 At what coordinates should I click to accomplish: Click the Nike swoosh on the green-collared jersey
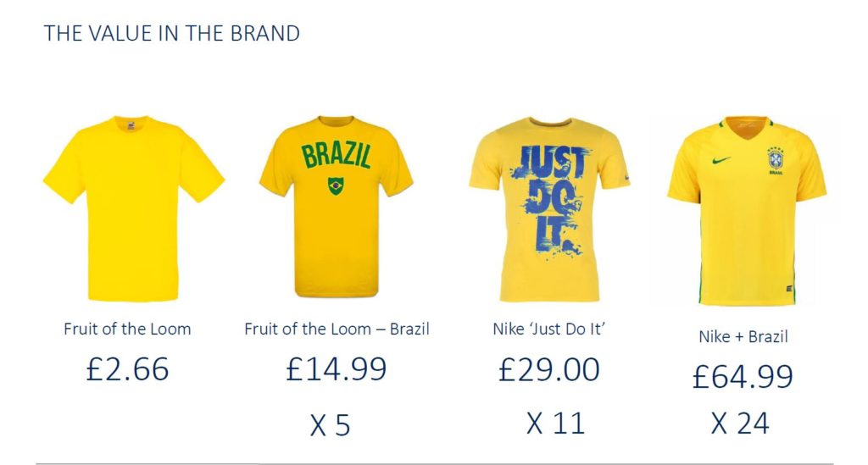point(723,158)
